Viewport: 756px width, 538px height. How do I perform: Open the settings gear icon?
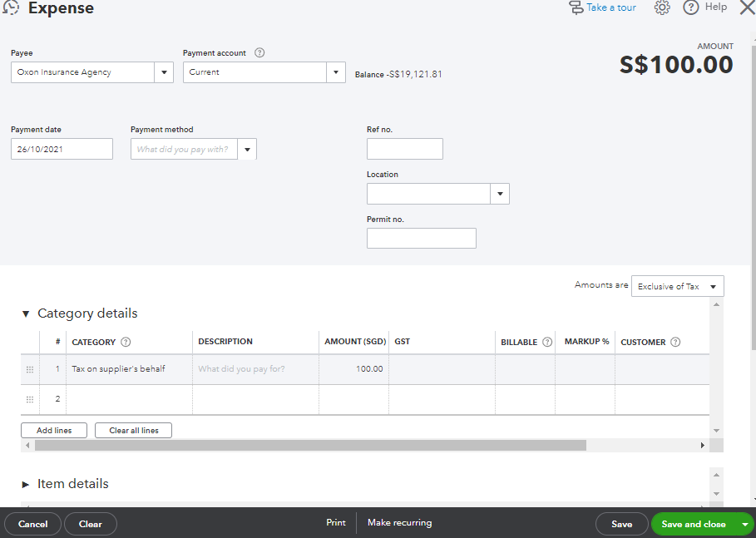point(661,7)
